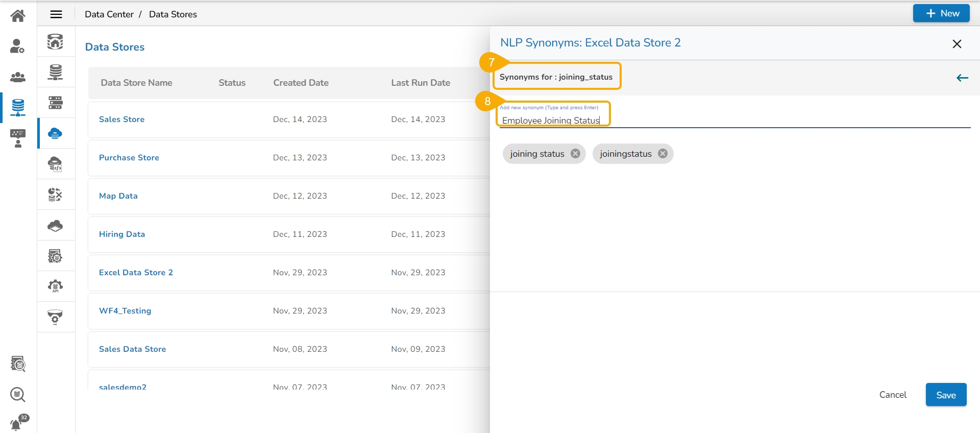Open Data Center breadcrumb
This screenshot has width=980, height=433.
pyautogui.click(x=109, y=14)
